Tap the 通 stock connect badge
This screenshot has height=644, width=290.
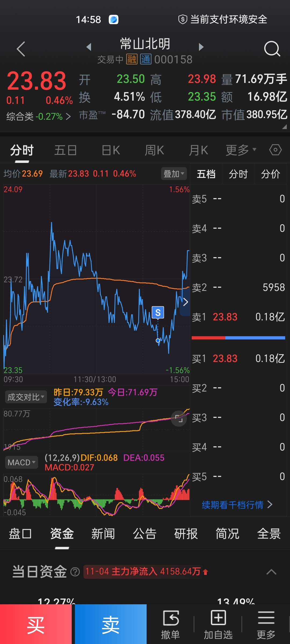click(x=146, y=59)
